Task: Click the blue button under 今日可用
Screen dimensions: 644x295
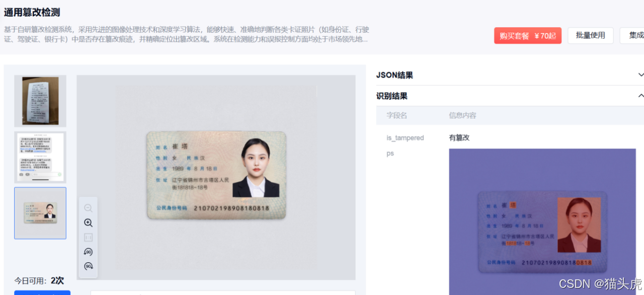Action: click(x=42, y=293)
